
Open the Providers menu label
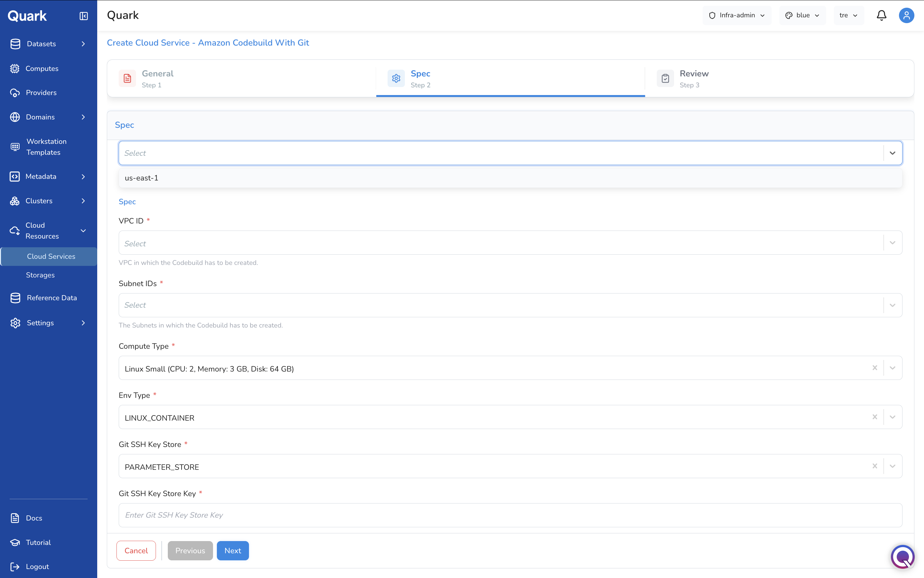(41, 92)
